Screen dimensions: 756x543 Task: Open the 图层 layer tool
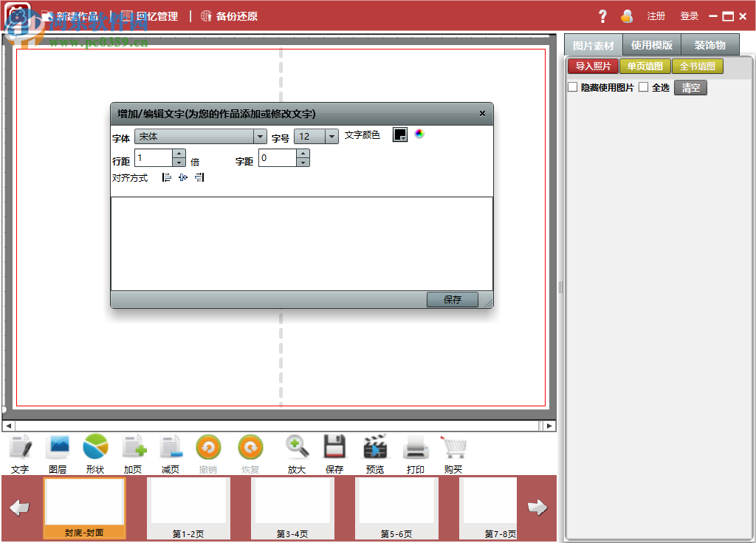click(x=58, y=454)
